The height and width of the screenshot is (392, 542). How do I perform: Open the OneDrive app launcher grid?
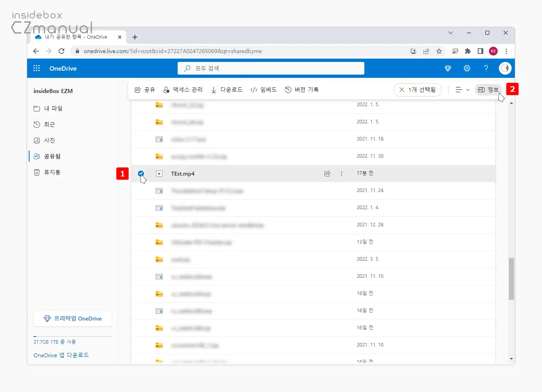click(37, 68)
